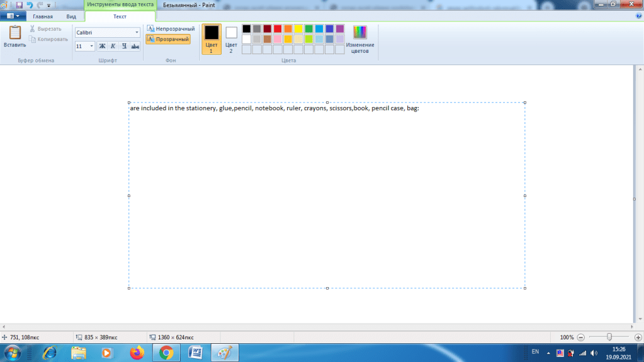The width and height of the screenshot is (644, 362).
Task: Switch to the Главная ribbon tab
Action: (43, 16)
